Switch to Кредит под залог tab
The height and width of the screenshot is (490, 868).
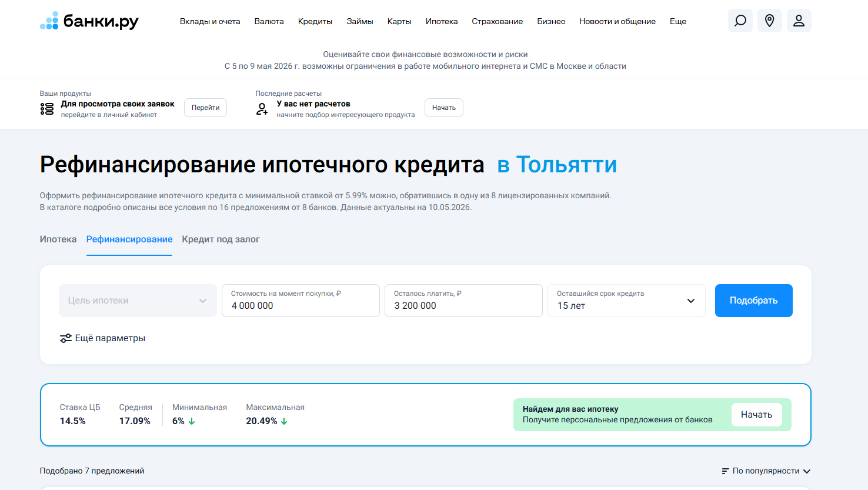[221, 239]
